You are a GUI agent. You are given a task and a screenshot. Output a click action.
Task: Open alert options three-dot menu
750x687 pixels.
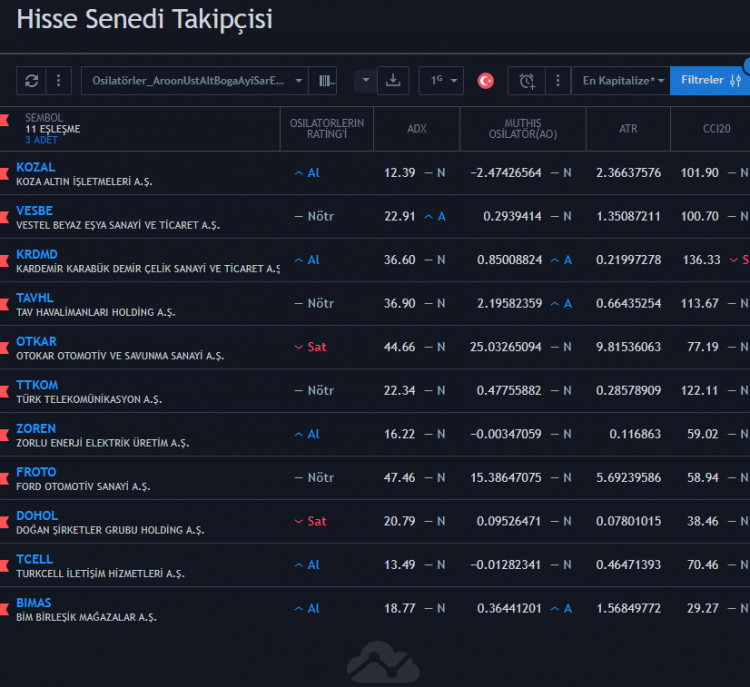coord(558,80)
